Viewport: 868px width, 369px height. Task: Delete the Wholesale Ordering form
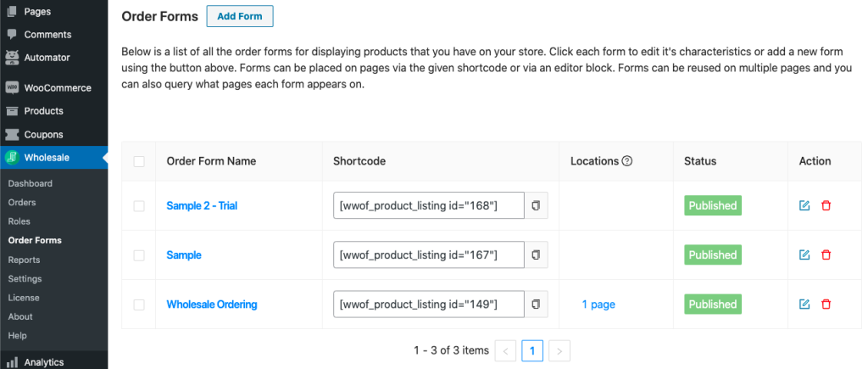(x=826, y=304)
